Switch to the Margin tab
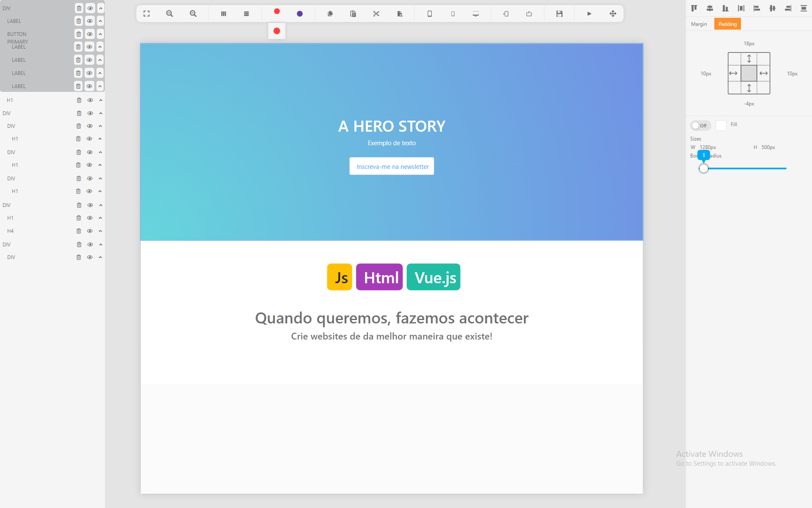The image size is (812, 508). tap(699, 24)
